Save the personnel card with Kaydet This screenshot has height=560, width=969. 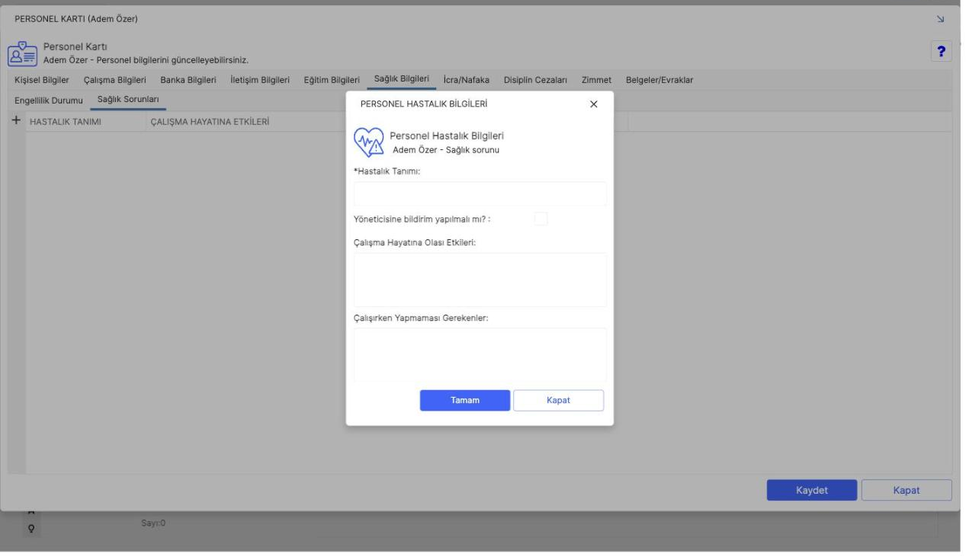(x=812, y=490)
